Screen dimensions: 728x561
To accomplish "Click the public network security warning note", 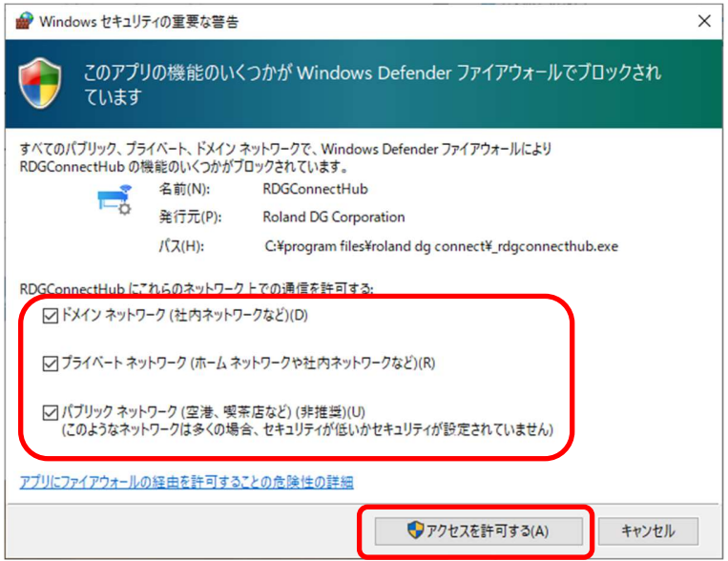I will pyautogui.click(x=307, y=429).
